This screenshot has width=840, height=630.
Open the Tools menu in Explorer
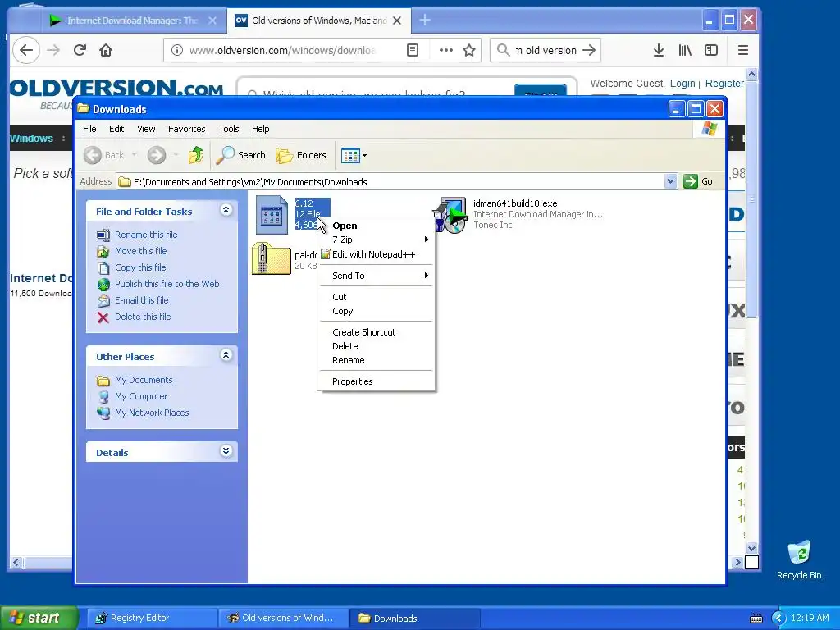tap(228, 129)
